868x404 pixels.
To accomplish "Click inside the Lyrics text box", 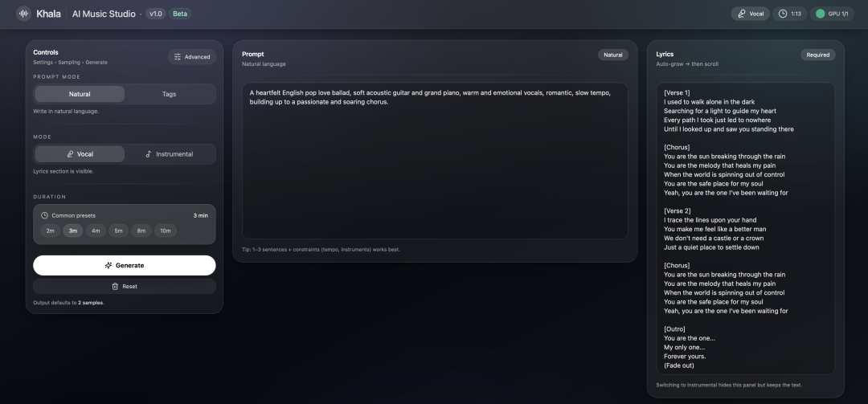I will coord(746,229).
